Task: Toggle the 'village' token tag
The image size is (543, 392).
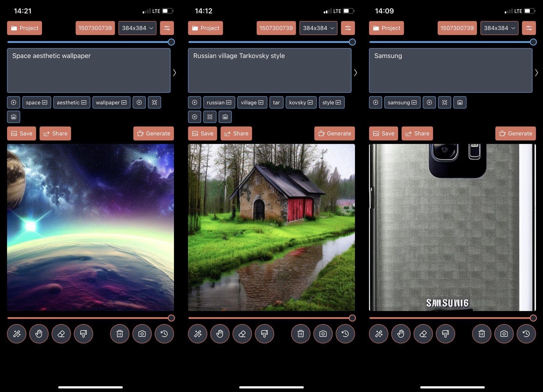Action: pyautogui.click(x=252, y=103)
